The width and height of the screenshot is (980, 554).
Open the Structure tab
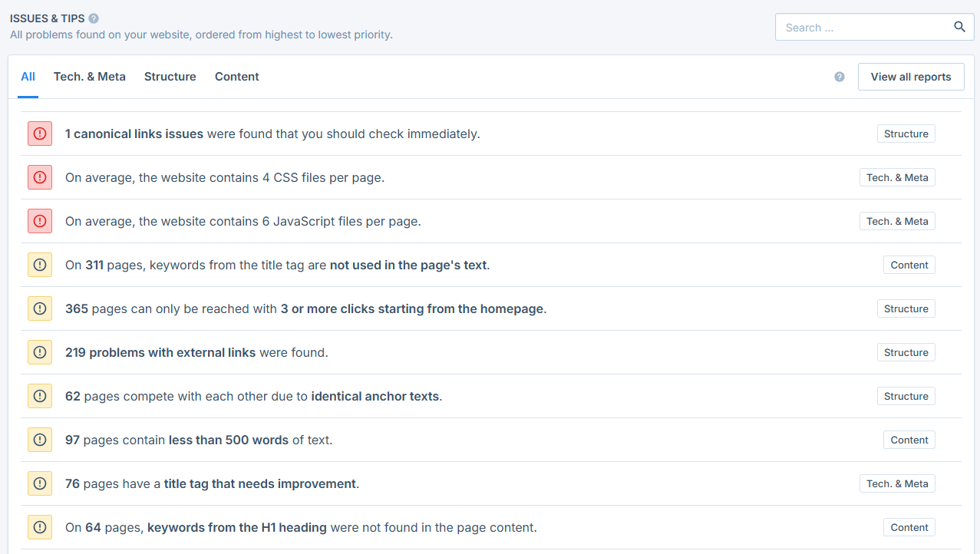[170, 77]
